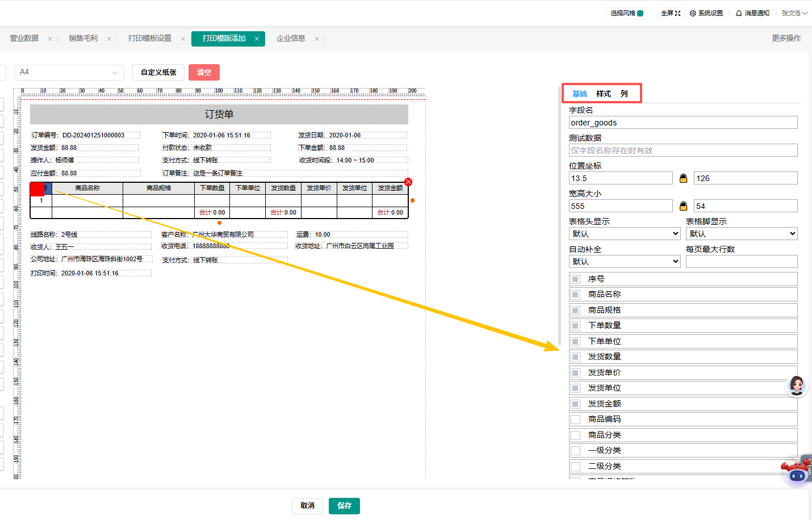Click the red delete icon on table
The image size is (812, 520).
(408, 182)
